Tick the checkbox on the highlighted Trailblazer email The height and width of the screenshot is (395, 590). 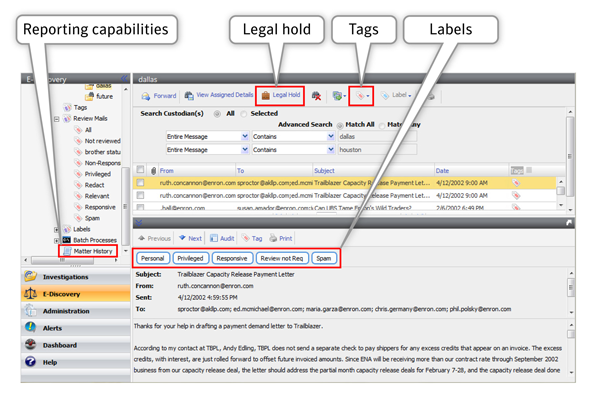140,183
